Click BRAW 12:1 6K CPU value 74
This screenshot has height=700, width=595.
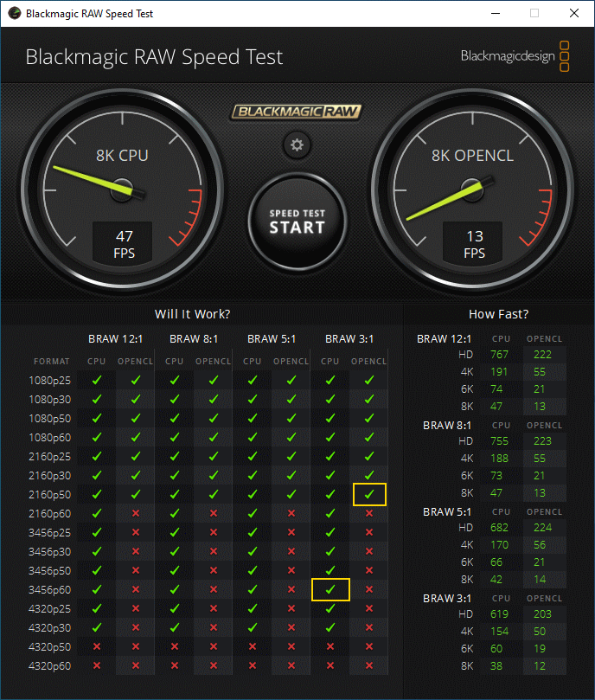click(496, 389)
